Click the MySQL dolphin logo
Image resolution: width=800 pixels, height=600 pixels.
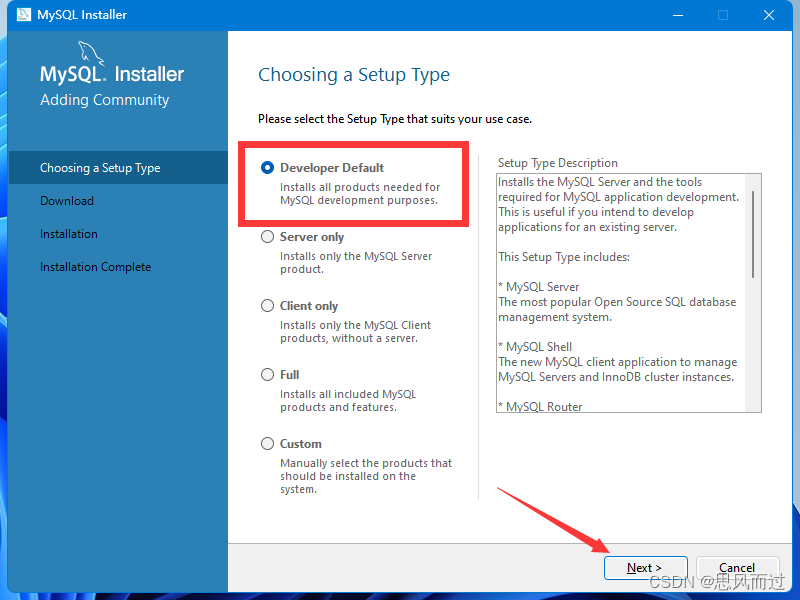pyautogui.click(x=91, y=53)
